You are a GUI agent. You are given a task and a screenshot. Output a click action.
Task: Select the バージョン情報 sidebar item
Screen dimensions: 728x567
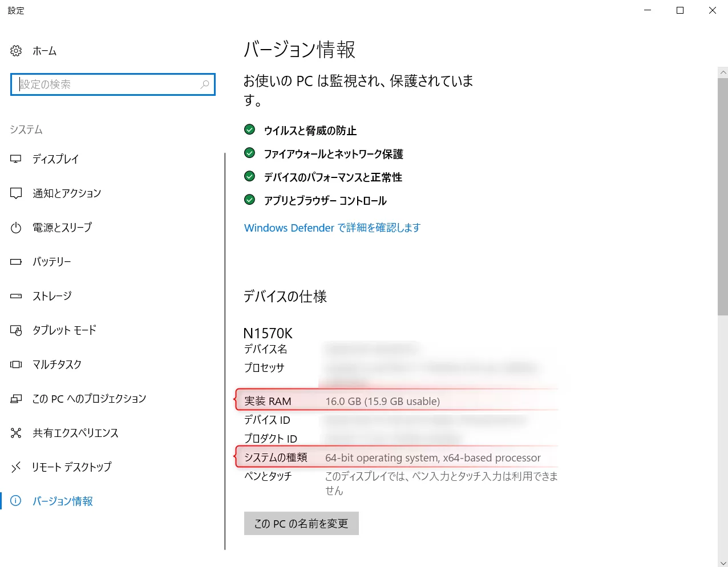(x=63, y=501)
